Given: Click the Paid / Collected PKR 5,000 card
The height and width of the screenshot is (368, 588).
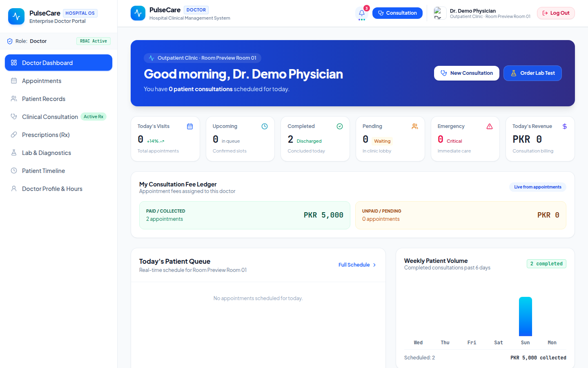Looking at the screenshot, I should [x=245, y=215].
